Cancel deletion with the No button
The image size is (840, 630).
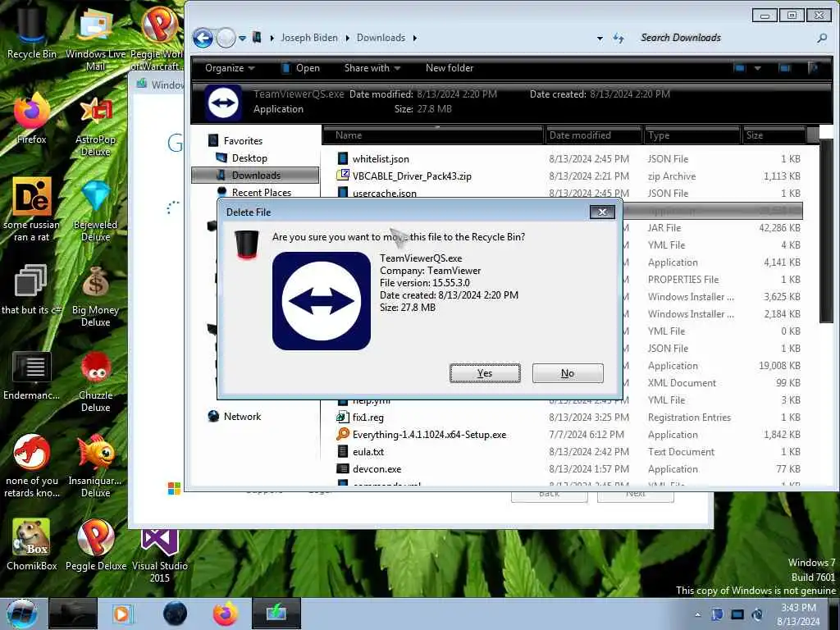tap(568, 373)
